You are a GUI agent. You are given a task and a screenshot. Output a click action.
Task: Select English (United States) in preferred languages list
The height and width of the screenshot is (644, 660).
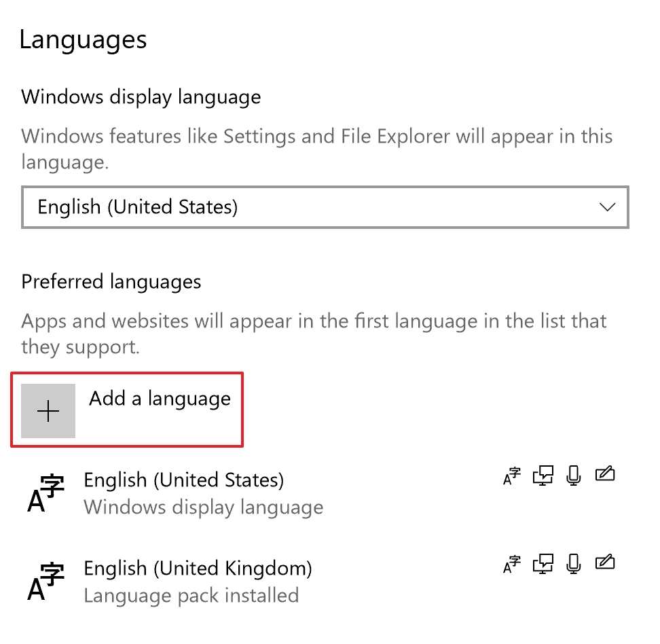183,481
